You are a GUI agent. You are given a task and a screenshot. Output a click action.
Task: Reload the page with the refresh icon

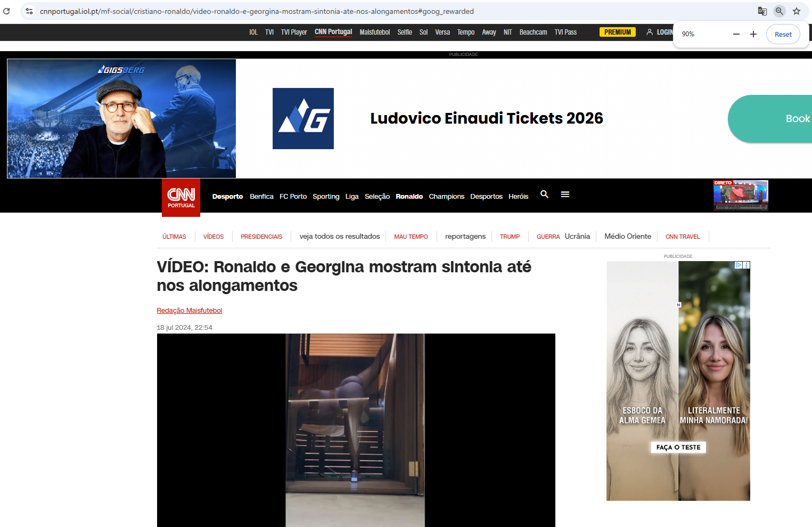pyautogui.click(x=6, y=11)
